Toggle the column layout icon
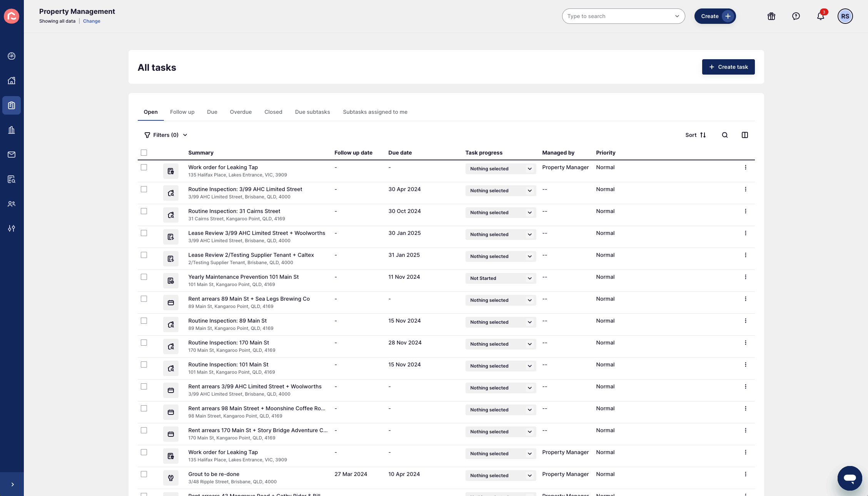The width and height of the screenshot is (868, 496). tap(744, 135)
